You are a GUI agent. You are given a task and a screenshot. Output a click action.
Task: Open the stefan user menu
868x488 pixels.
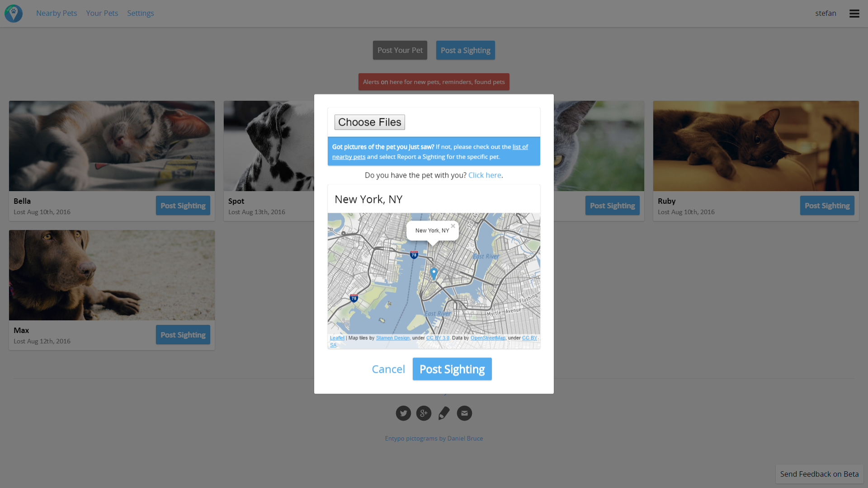pos(826,14)
